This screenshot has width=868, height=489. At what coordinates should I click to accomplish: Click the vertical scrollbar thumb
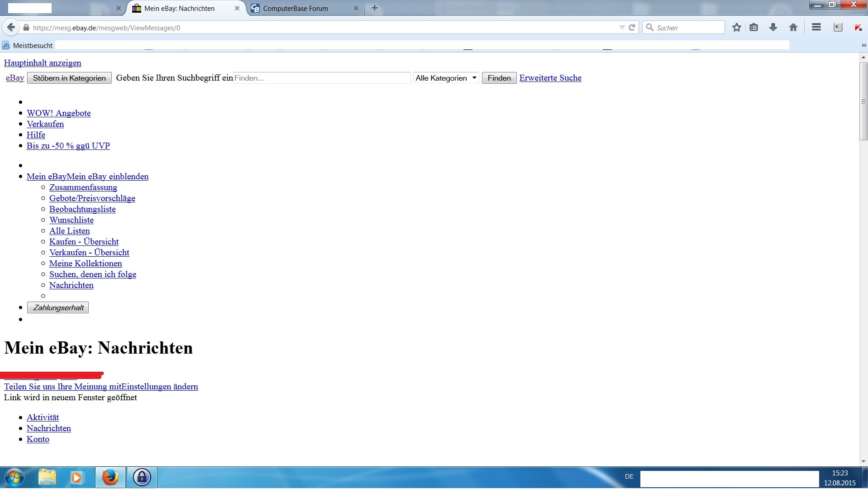click(863, 101)
